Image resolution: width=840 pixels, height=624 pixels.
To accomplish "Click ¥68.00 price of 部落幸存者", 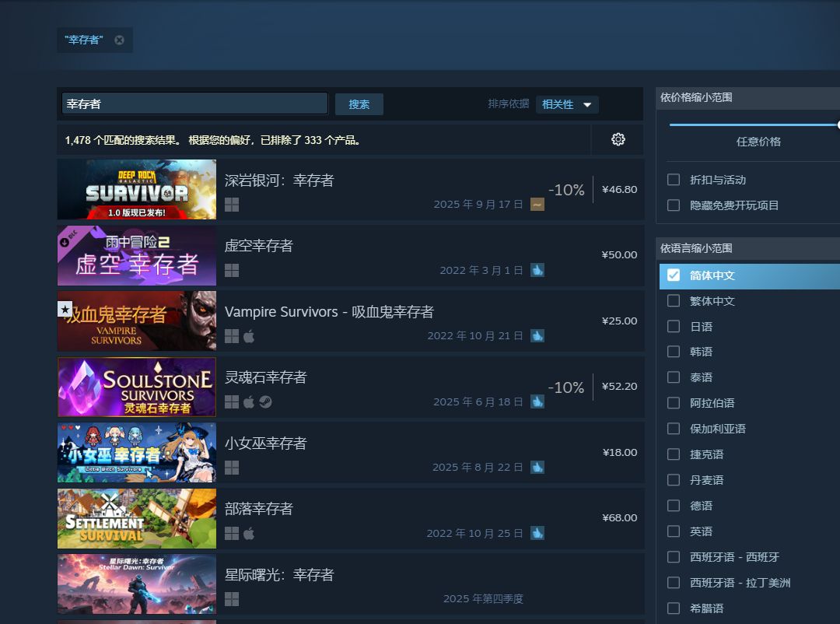I will coord(619,518).
